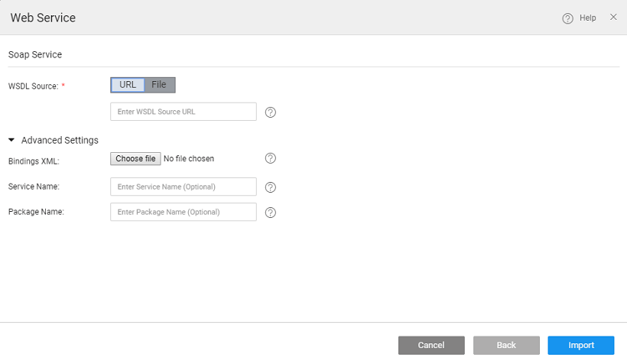Click the Cancel button
This screenshot has height=364, width=627.
431,346
